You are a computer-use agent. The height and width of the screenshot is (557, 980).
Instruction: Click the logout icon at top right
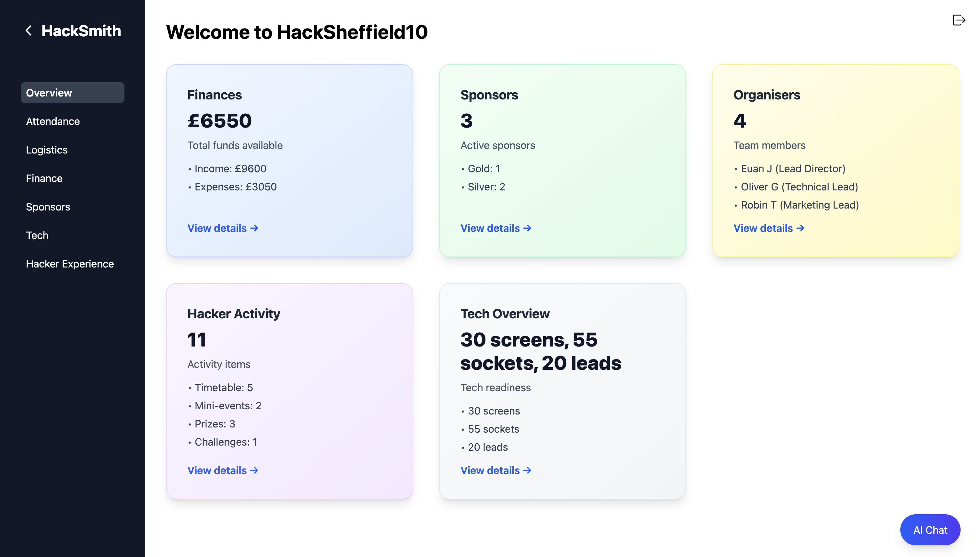point(959,20)
